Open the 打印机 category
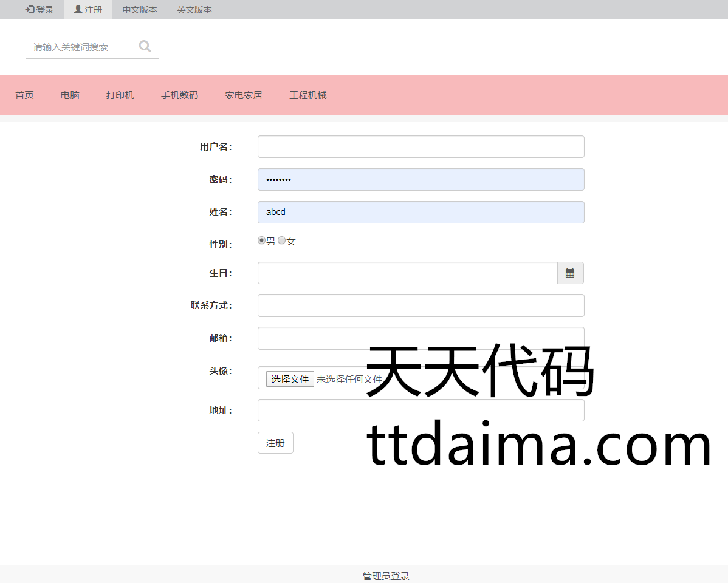 (120, 95)
